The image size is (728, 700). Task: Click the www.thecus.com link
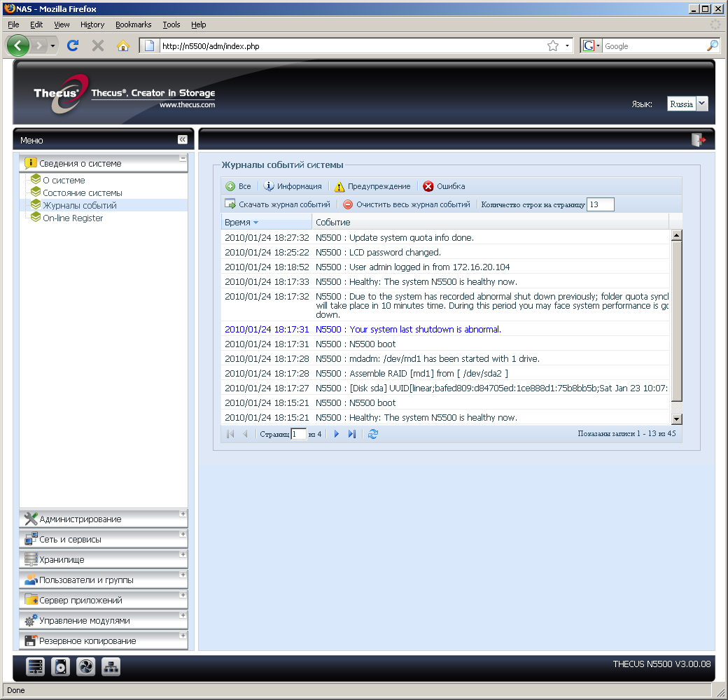[187, 105]
